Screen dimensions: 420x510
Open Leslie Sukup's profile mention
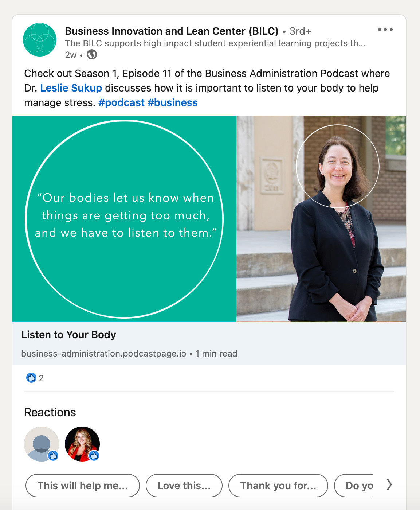71,88
